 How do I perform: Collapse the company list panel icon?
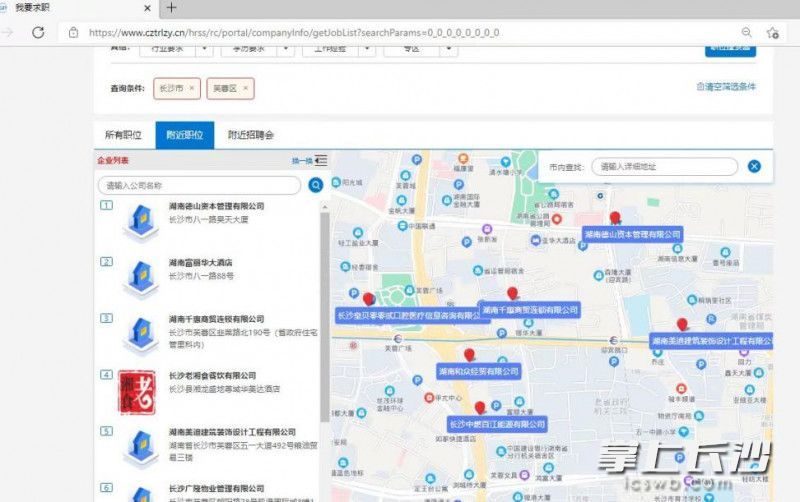pyautogui.click(x=320, y=160)
